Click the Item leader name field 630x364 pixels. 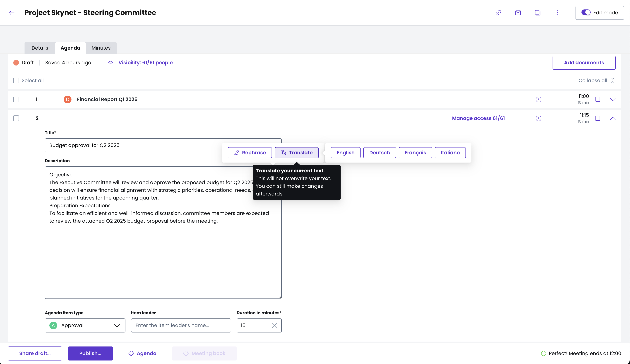pyautogui.click(x=181, y=325)
